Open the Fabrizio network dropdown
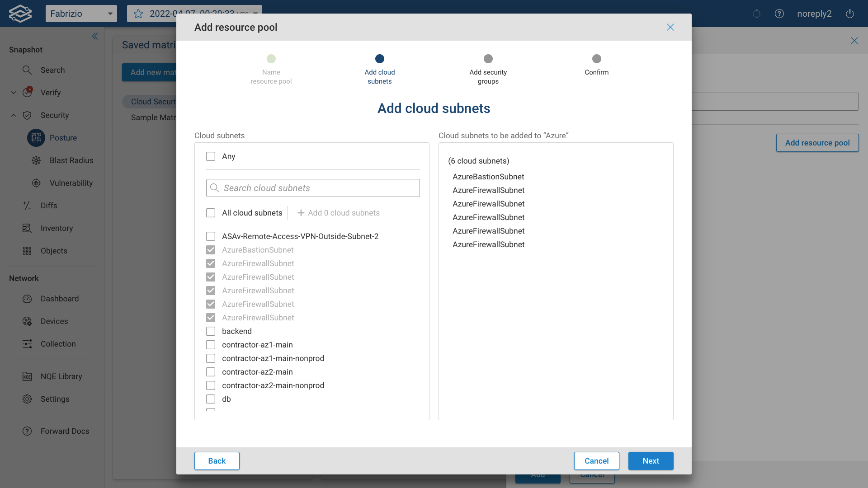The height and width of the screenshot is (488, 868). tap(81, 14)
